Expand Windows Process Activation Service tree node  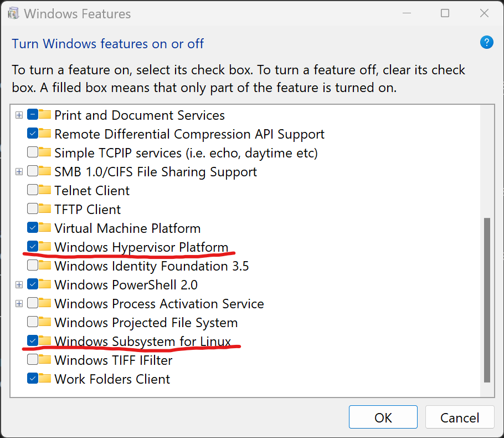(x=19, y=303)
